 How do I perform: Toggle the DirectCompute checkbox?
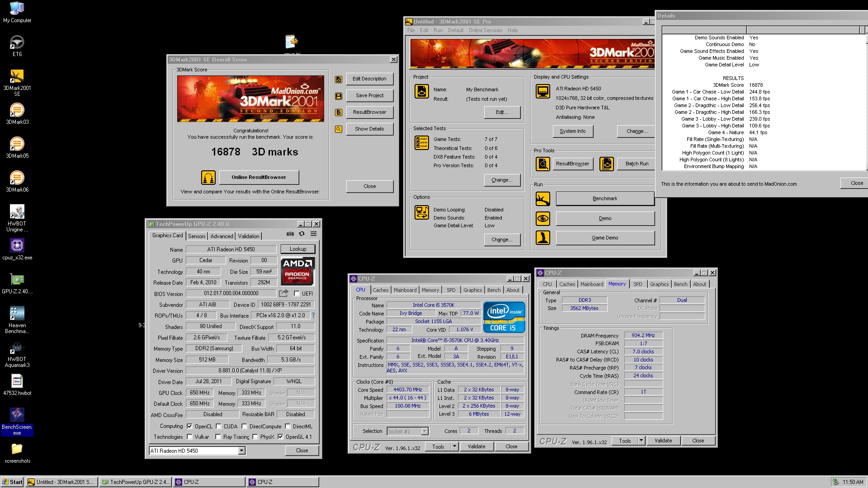point(244,426)
